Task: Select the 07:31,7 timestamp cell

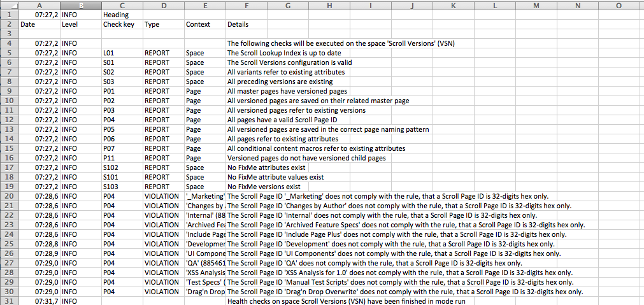Action: coord(39,301)
